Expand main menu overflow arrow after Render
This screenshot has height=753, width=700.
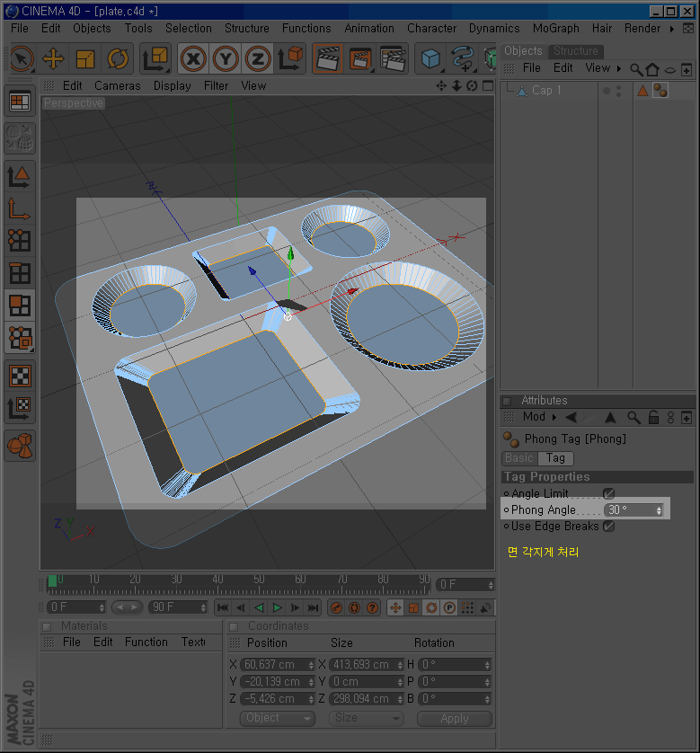tap(672, 29)
